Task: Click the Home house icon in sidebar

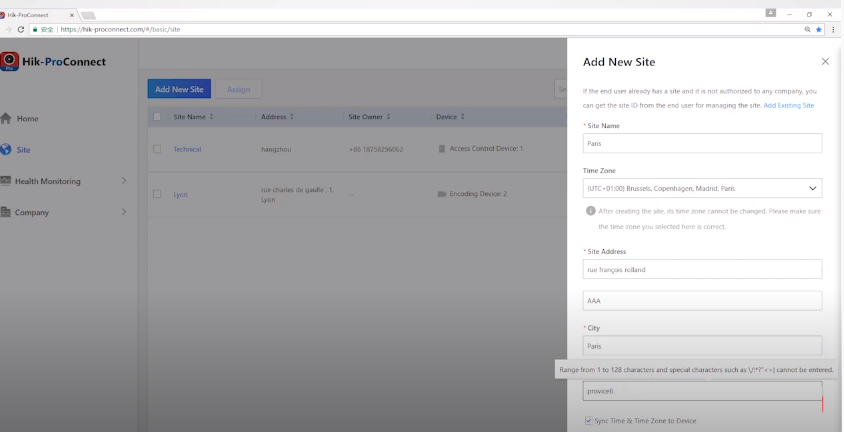Action: (x=7, y=118)
